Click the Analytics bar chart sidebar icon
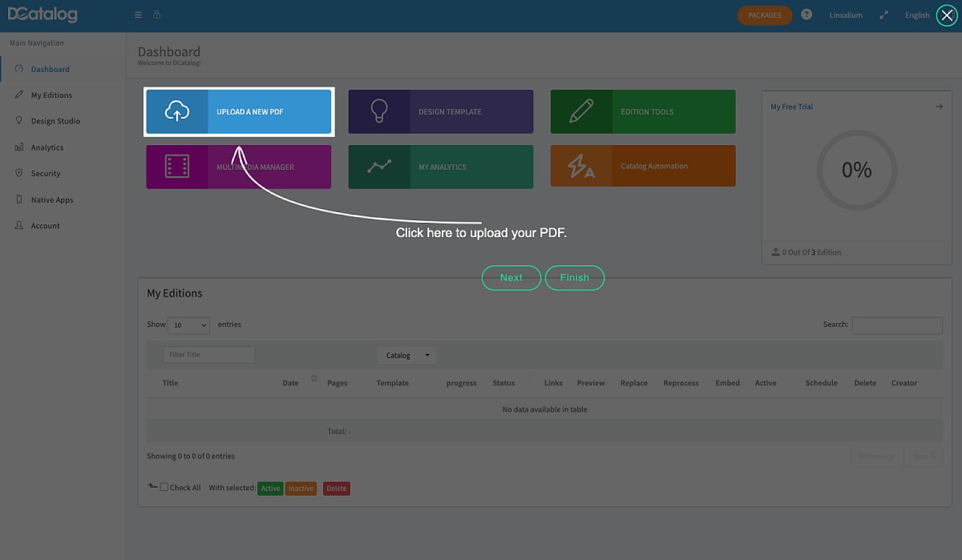This screenshot has width=962, height=560. tap(19, 147)
